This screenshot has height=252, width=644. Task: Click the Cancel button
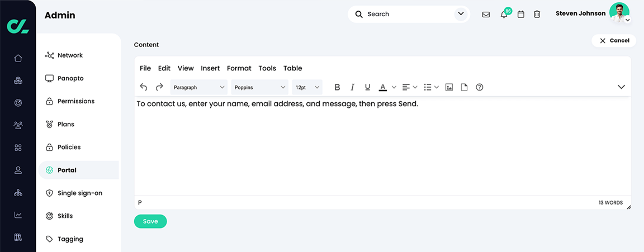(614, 41)
